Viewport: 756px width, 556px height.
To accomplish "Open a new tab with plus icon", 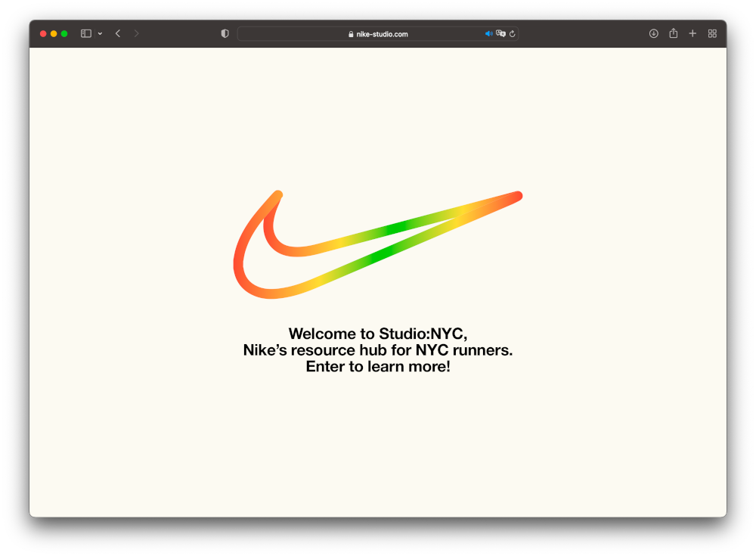I will pyautogui.click(x=692, y=34).
